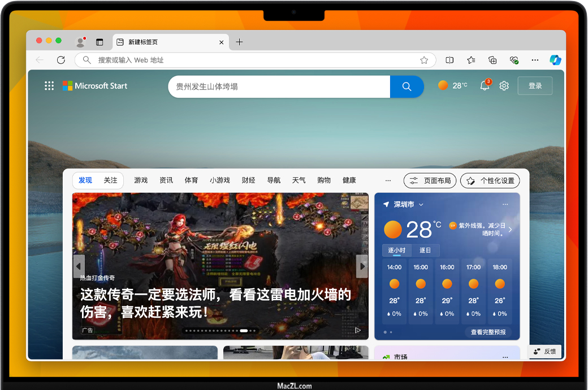Click the location arrow icon beside 深圳市
This screenshot has width=588, height=390.
386,205
